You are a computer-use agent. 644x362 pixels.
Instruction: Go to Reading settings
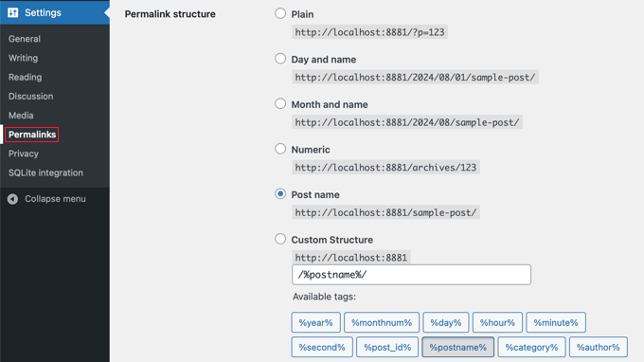pos(25,78)
